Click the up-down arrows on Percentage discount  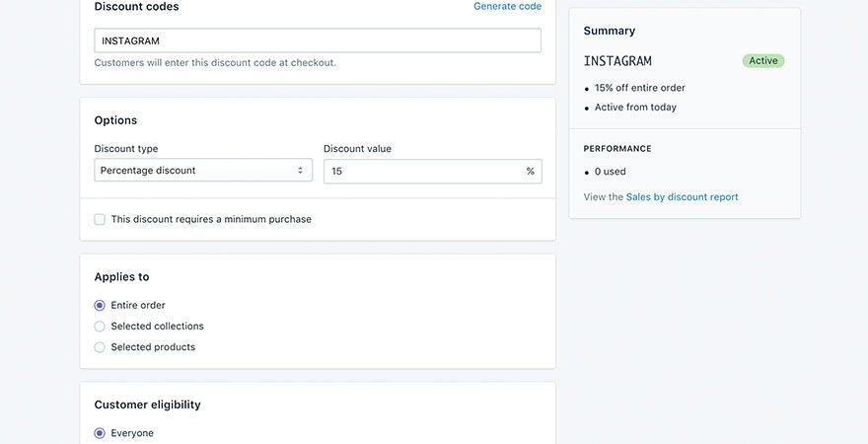click(300, 171)
